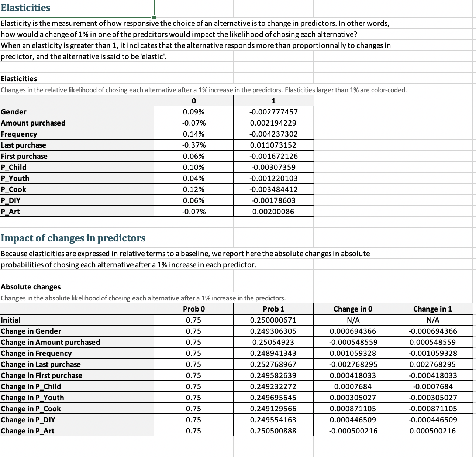The width and height of the screenshot is (476, 457).
Task: Click the First purchase row label
Action: (77, 156)
